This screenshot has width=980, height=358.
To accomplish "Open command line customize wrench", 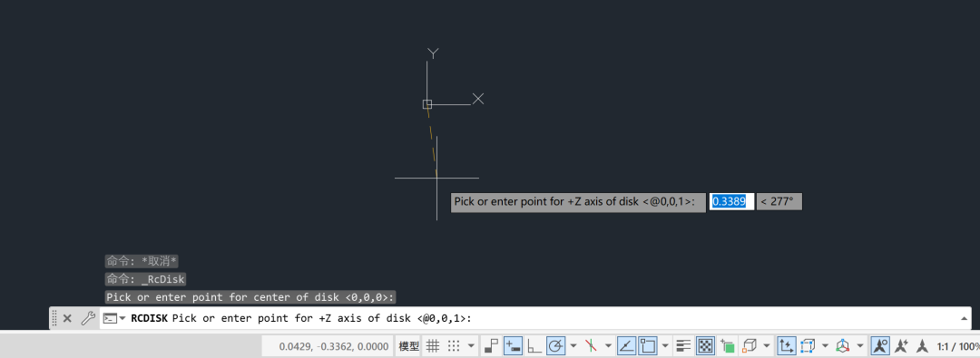I will click(x=88, y=318).
